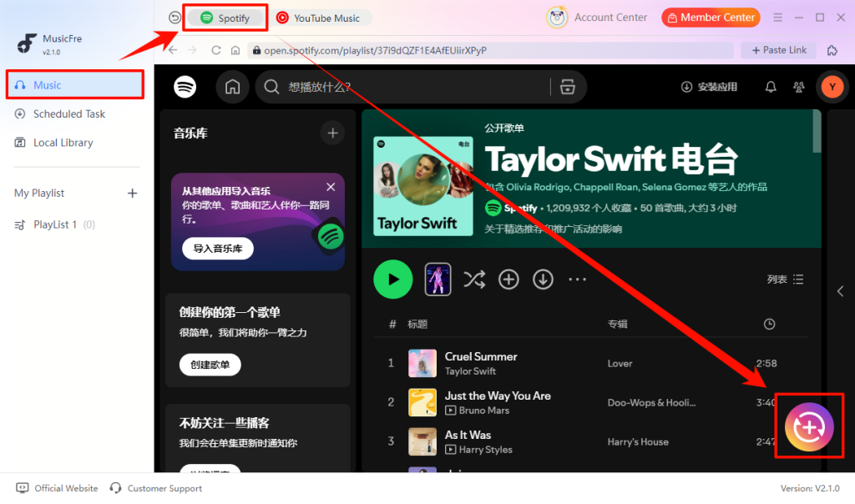855x504 pixels.
Task: Click the Spotify logo in the web player
Action: click(185, 87)
